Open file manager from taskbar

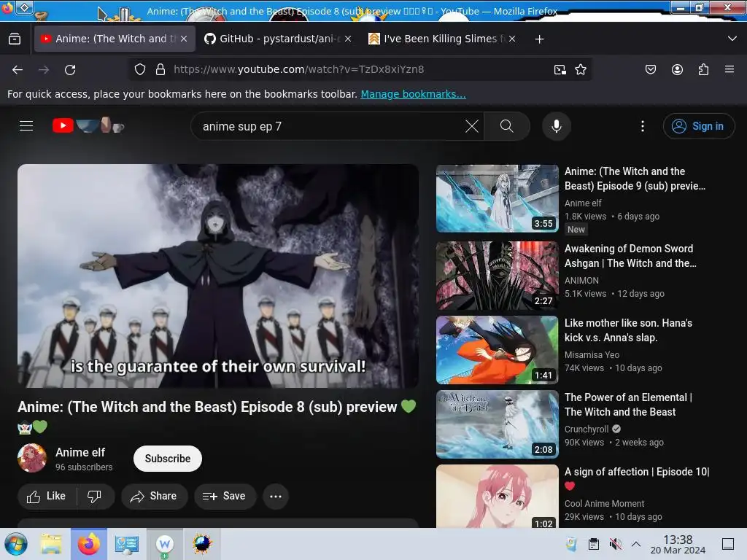click(51, 544)
